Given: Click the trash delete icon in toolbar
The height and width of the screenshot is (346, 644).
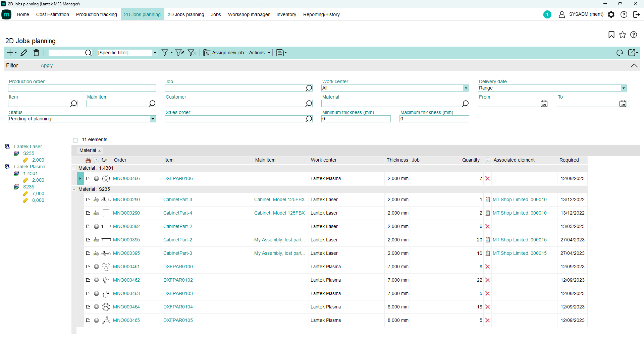Looking at the screenshot, I should click(x=36, y=53).
